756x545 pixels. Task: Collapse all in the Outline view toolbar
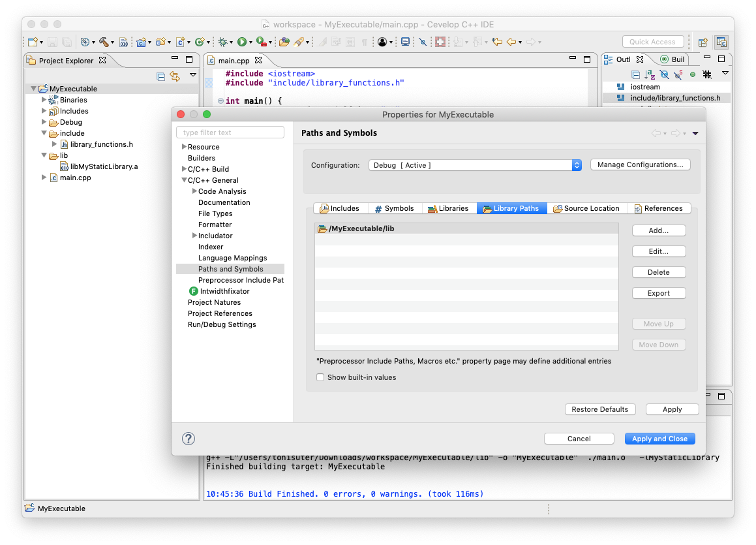[636, 74]
